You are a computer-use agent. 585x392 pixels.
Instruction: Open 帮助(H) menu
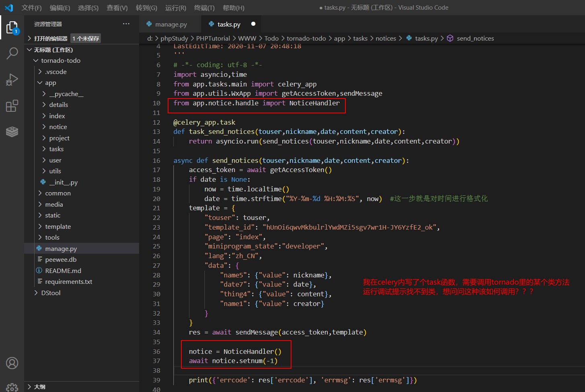(234, 8)
